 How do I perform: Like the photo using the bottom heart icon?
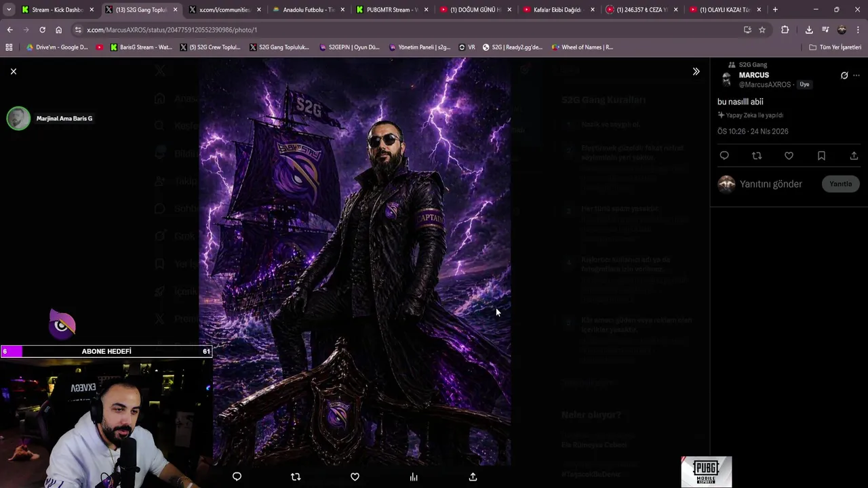(355, 476)
